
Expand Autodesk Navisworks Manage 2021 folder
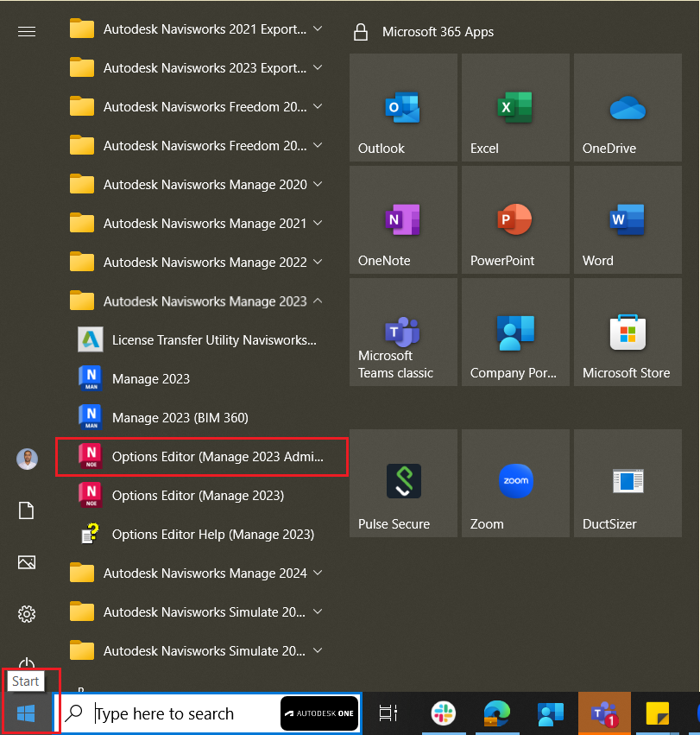pyautogui.click(x=196, y=224)
